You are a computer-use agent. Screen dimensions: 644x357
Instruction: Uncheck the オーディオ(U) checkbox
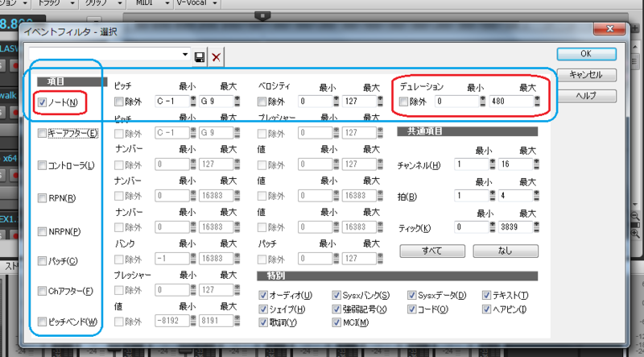(263, 295)
